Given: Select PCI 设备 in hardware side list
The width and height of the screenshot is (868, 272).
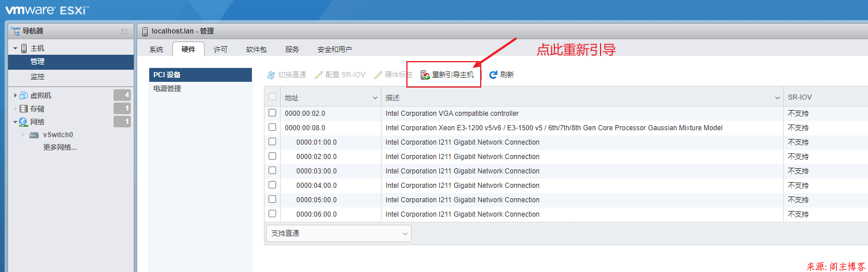Looking at the screenshot, I should 201,75.
